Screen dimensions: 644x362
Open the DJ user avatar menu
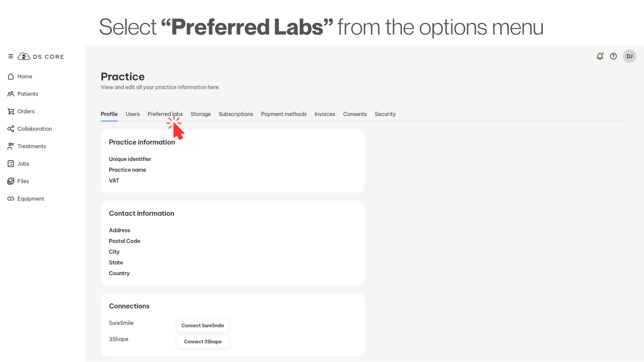point(629,56)
